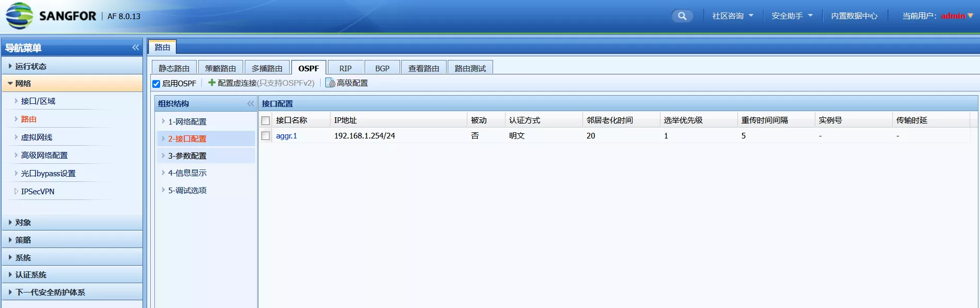
Task: Click 内置数据中心 in the header
Action: (854, 16)
